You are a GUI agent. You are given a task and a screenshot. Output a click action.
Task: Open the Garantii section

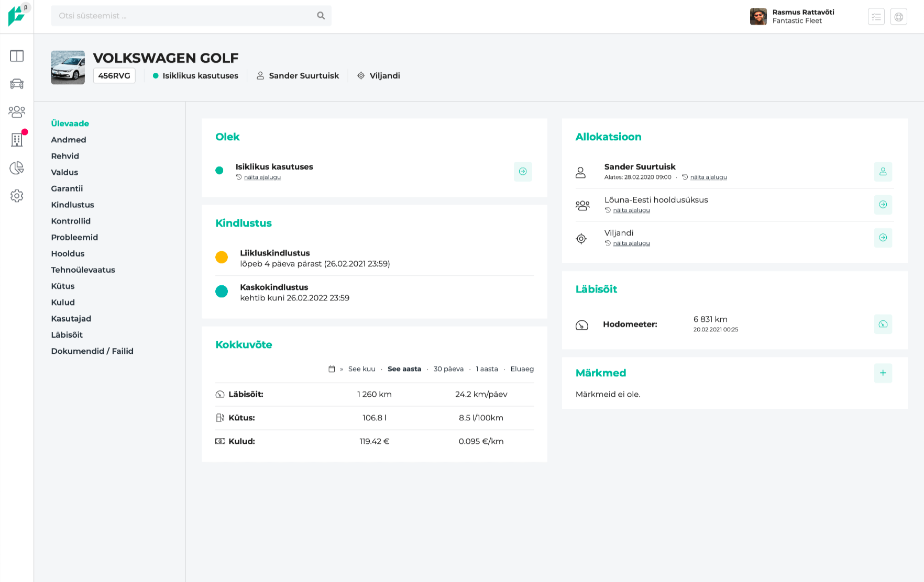(67, 188)
